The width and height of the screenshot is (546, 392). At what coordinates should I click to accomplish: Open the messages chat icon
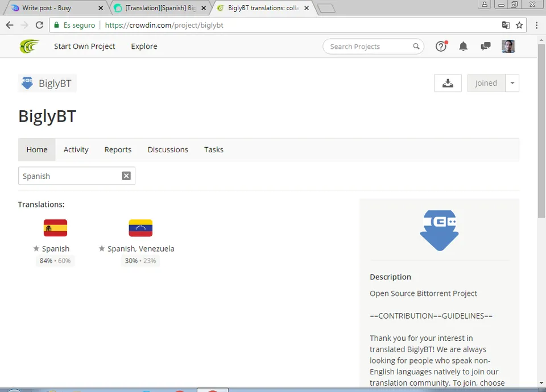tap(485, 46)
